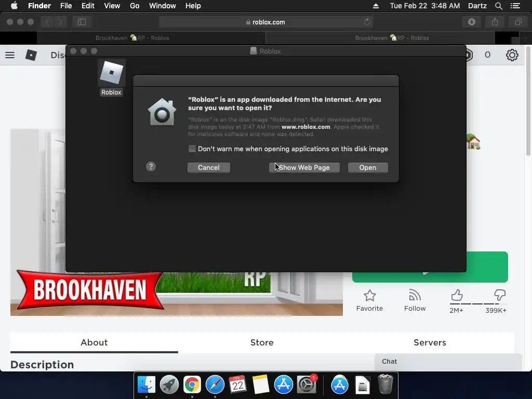Click the Favorite star icon
This screenshot has width=532, height=399.
click(x=369, y=296)
